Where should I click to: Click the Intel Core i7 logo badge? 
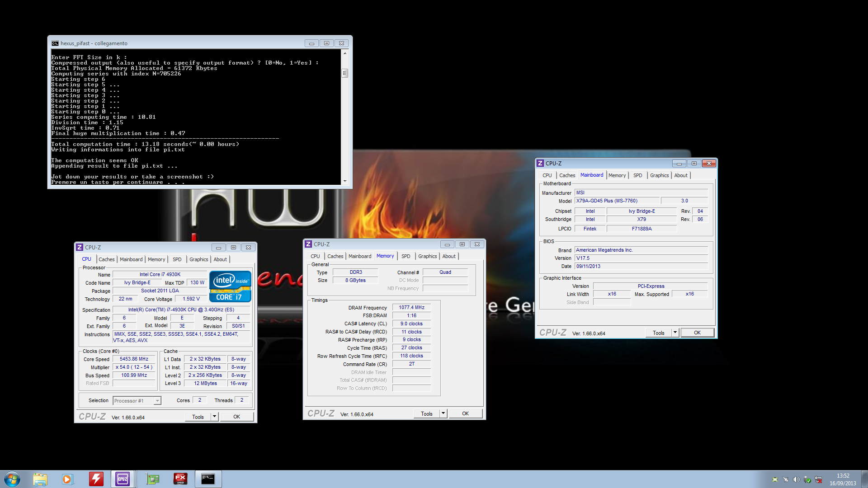click(230, 286)
